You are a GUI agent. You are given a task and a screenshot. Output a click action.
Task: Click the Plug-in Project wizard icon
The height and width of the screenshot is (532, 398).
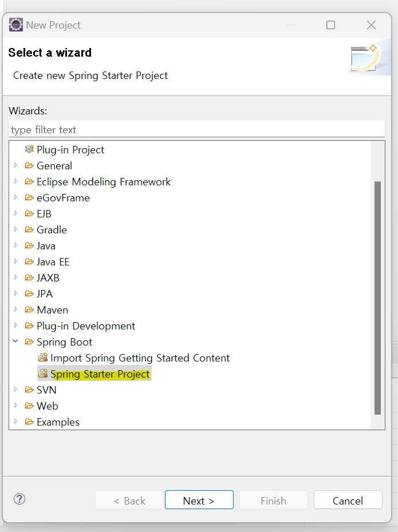[30, 149]
